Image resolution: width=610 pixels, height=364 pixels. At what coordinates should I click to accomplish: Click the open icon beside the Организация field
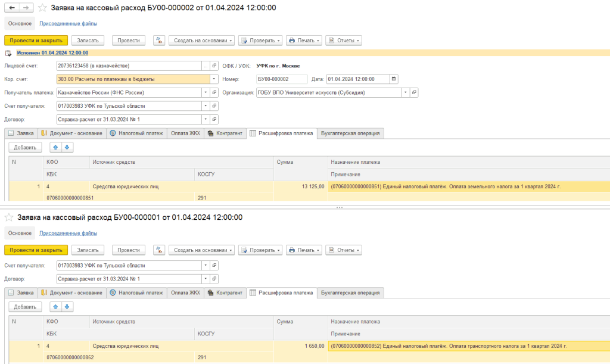(415, 92)
